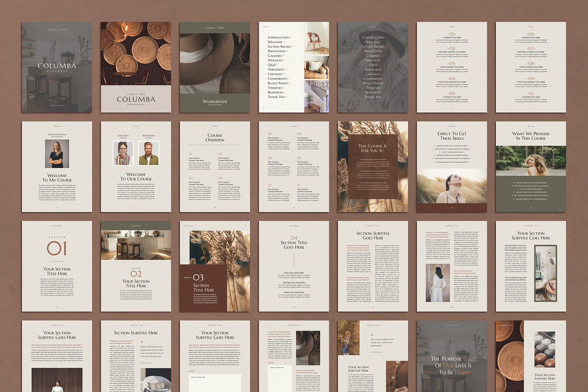The width and height of the screenshot is (588, 392).
Task: Click the 03 number in brown box
Action: tap(198, 277)
